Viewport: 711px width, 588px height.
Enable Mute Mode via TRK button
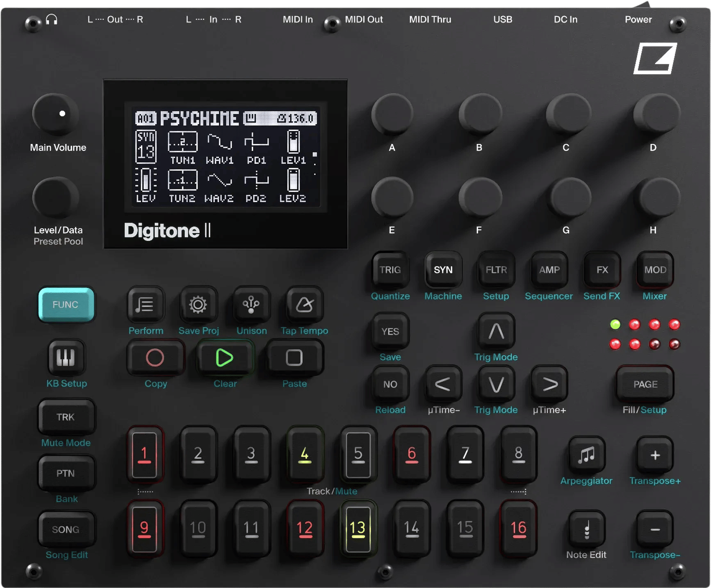(66, 417)
